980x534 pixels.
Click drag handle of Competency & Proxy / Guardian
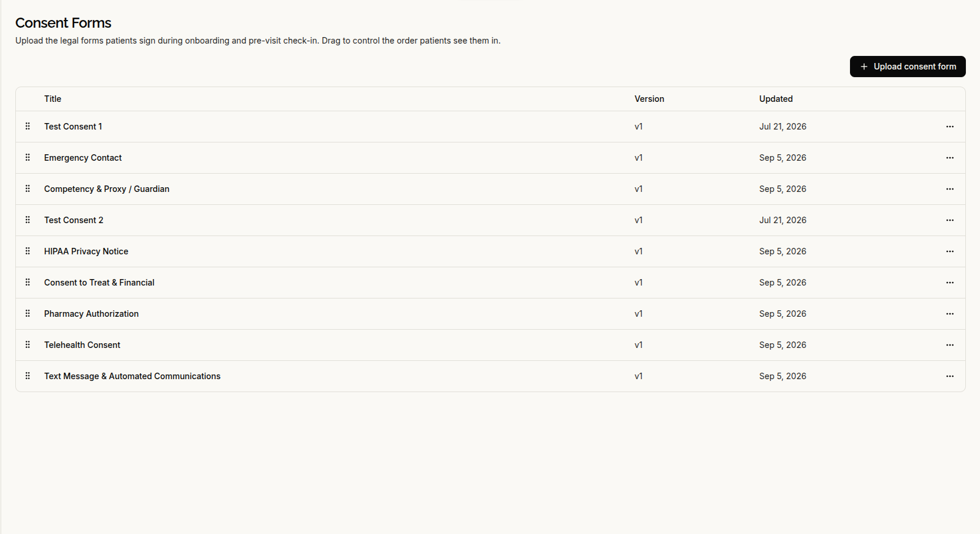[28, 189]
